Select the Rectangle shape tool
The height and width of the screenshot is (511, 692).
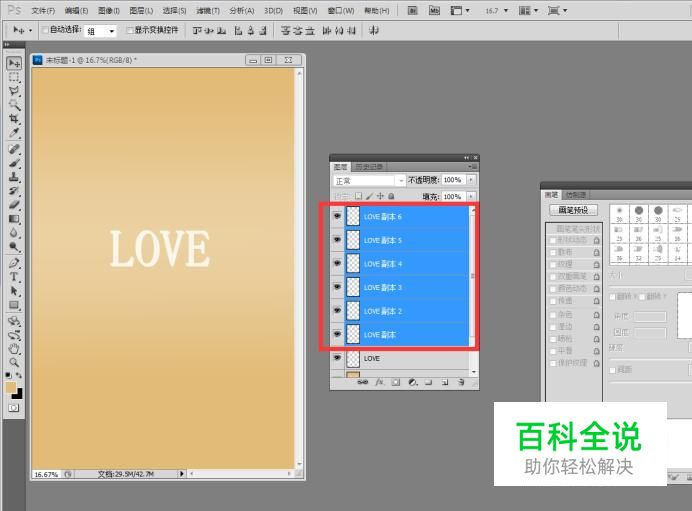coord(14,305)
